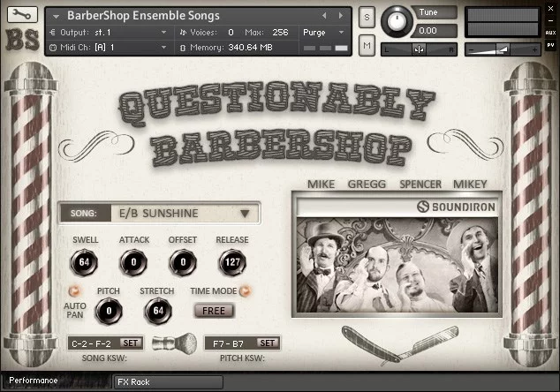This screenshot has height=392, width=560.
Task: Click the instrument name BarberShop Ensemble Songs
Action: click(x=143, y=16)
